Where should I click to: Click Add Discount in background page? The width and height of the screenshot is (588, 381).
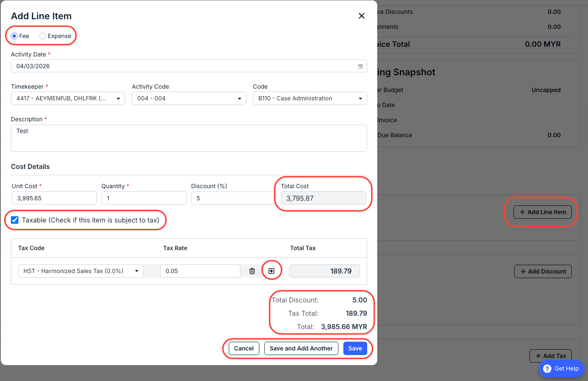[543, 271]
